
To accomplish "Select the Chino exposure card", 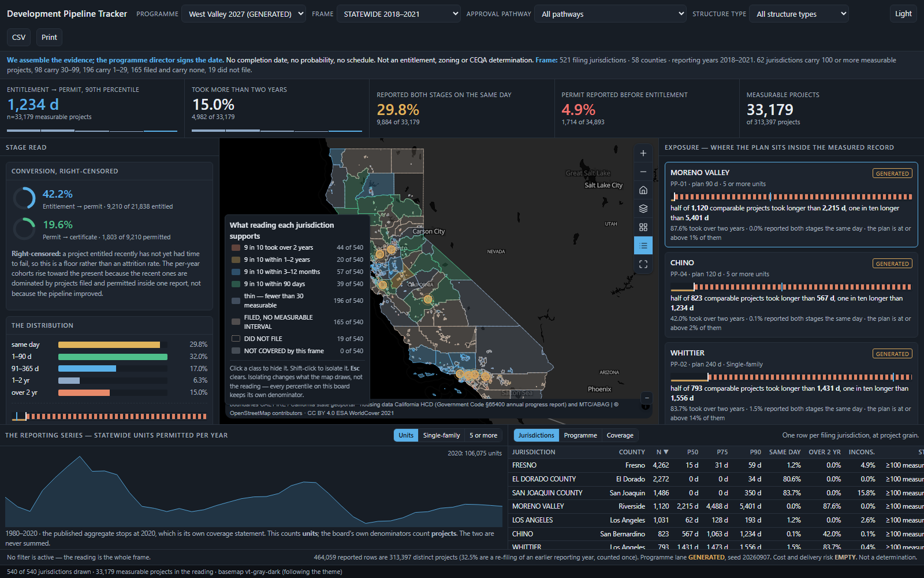I will (791, 295).
